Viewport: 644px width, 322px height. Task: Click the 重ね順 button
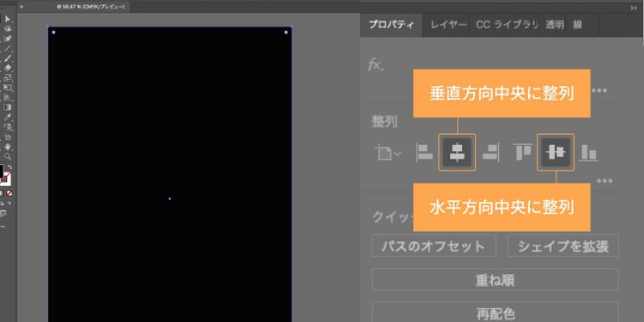click(495, 280)
